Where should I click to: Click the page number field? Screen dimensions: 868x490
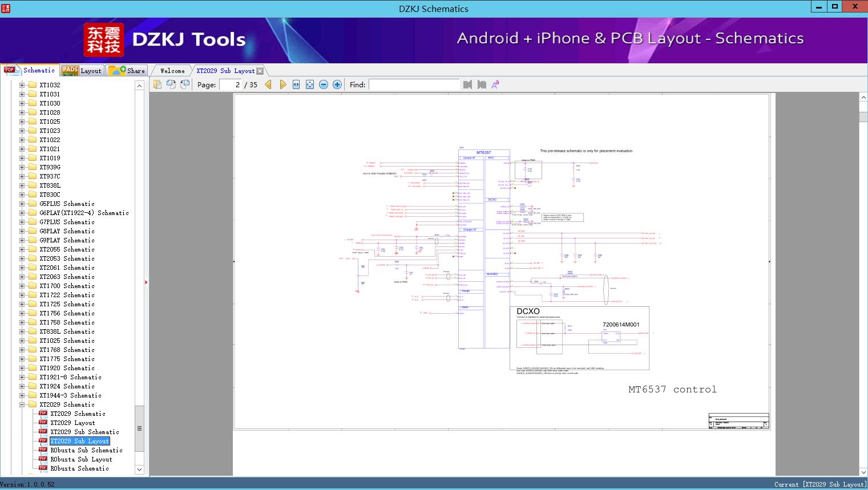click(231, 84)
